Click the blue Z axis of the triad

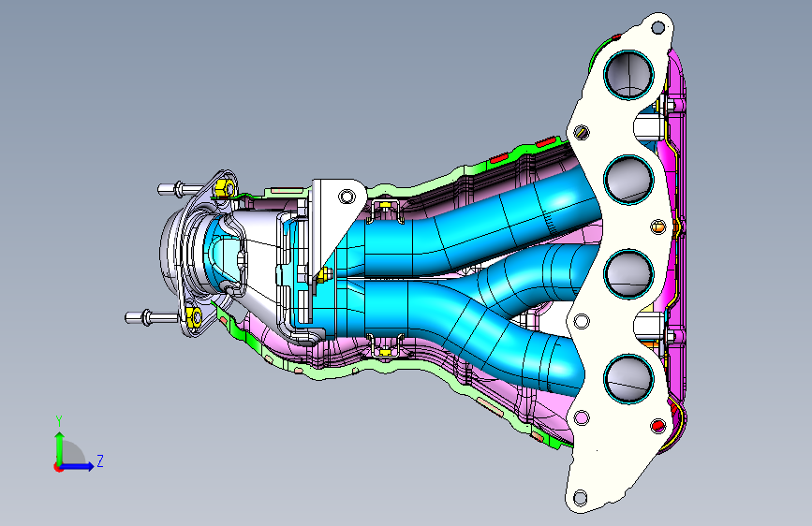[x=78, y=466]
